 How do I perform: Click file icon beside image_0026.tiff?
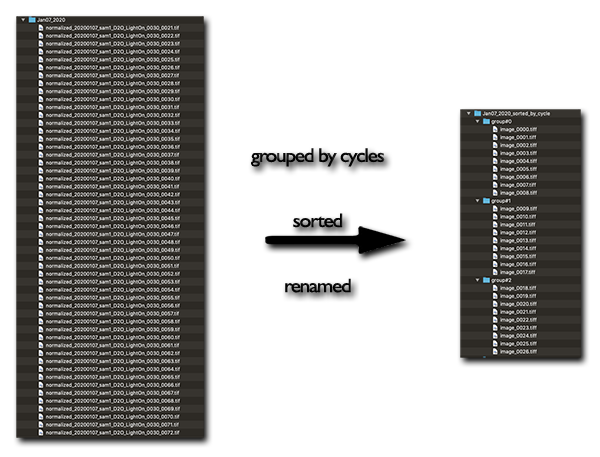click(496, 351)
